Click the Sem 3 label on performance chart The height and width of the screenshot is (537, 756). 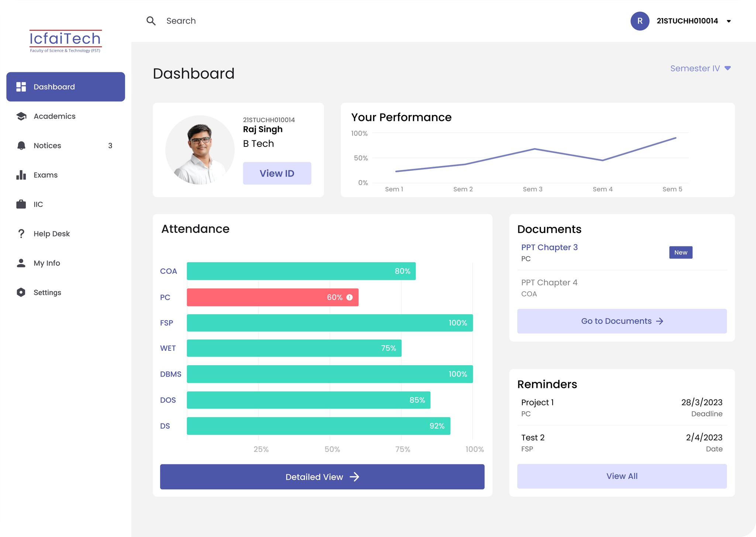[533, 189]
